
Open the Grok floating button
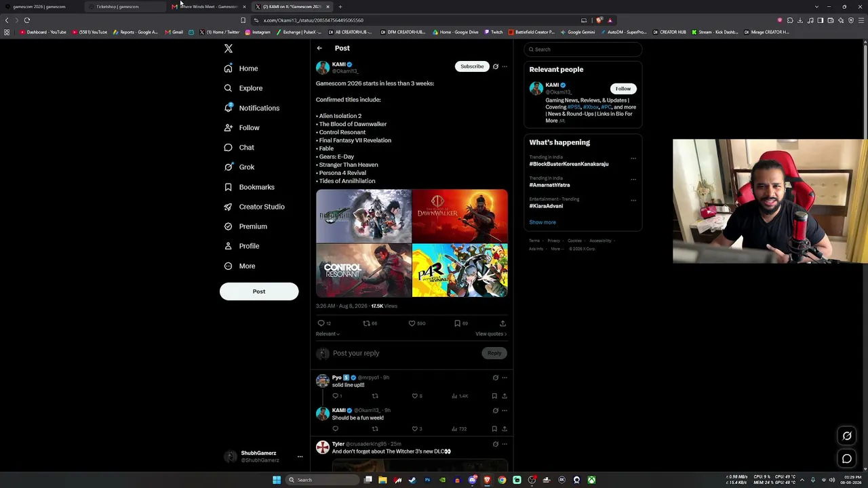coord(847,436)
